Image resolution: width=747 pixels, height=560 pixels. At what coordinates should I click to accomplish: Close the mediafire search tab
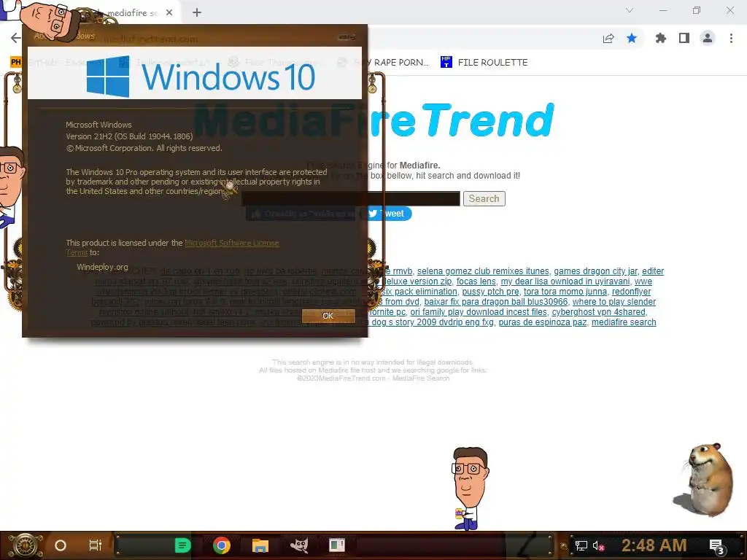tap(169, 13)
